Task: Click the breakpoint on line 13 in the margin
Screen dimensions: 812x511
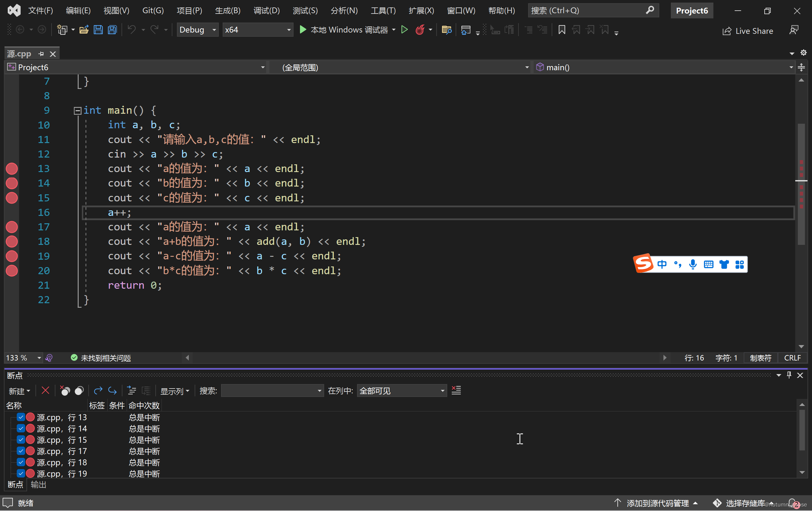Action: pos(12,169)
